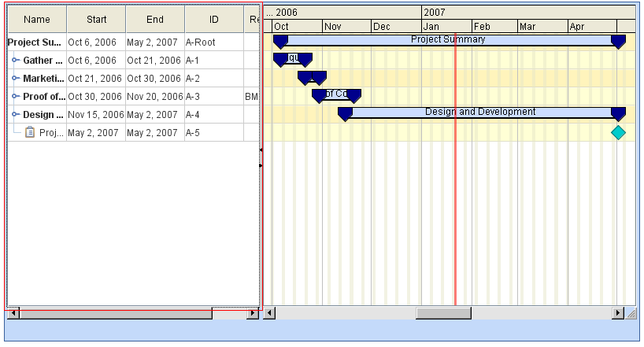This screenshot has height=347, width=644.
Task: Click the right scroll arrow under the Gantt chart
Action: 618,313
